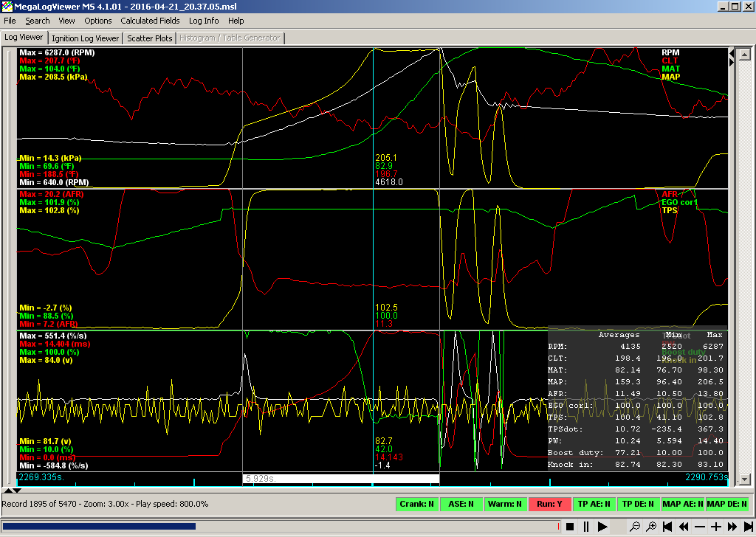Click the rewind double-arrow icon

[x=684, y=527]
